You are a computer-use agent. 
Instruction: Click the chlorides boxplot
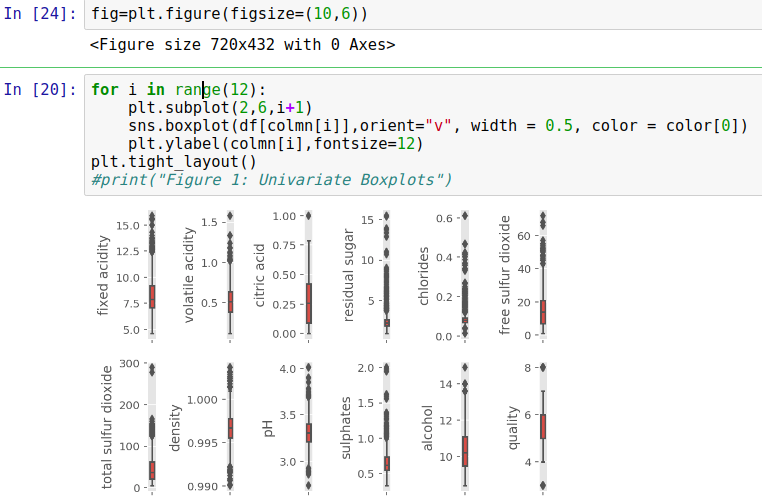465,275
